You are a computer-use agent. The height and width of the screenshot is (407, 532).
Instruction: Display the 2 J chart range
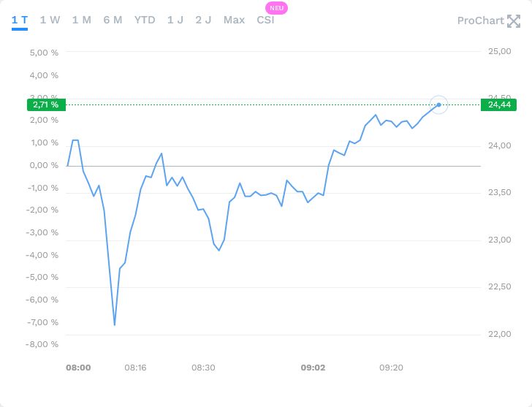pyautogui.click(x=203, y=20)
